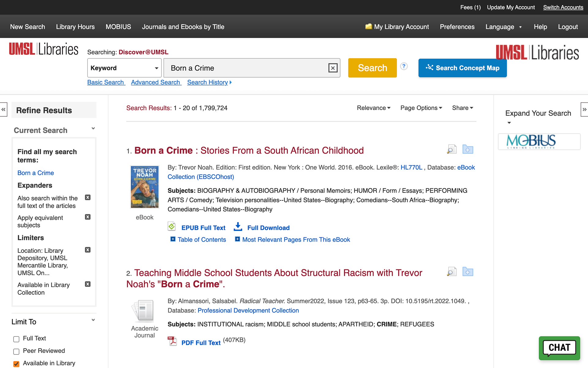The width and height of the screenshot is (588, 368).
Task: Click the Discover@UMSL database link
Action: (x=143, y=52)
